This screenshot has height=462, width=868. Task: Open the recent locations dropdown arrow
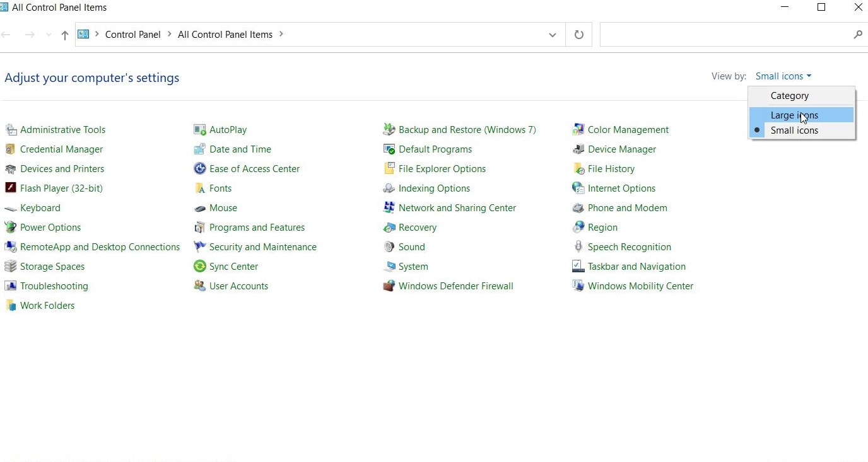tap(49, 35)
